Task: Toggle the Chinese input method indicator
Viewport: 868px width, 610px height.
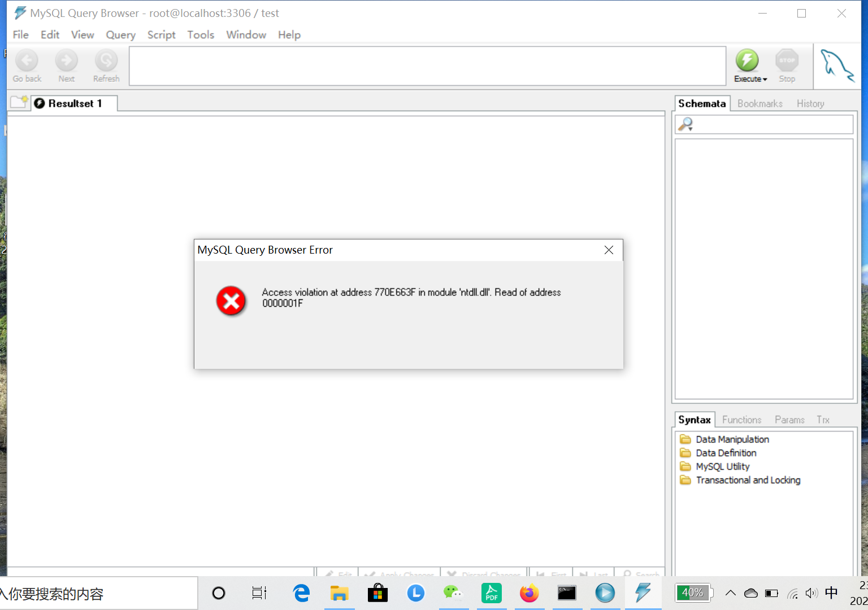Action: tap(831, 593)
